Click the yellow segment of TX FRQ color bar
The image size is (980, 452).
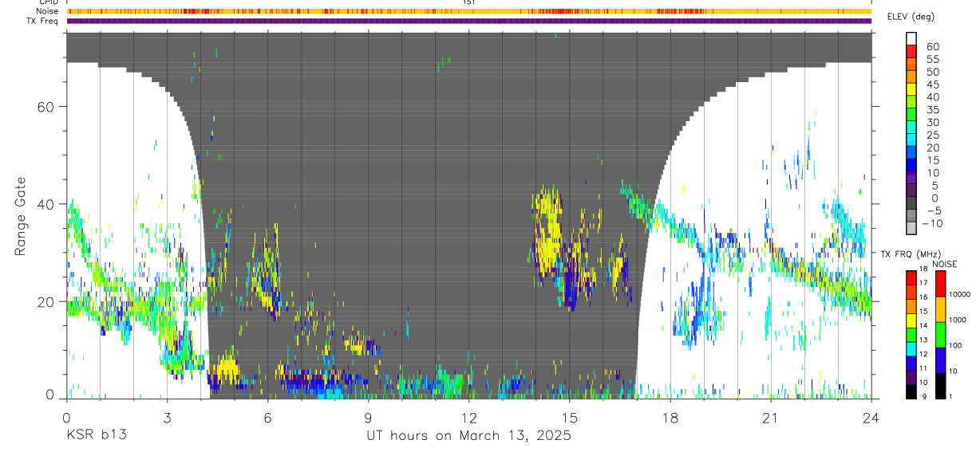(x=910, y=319)
